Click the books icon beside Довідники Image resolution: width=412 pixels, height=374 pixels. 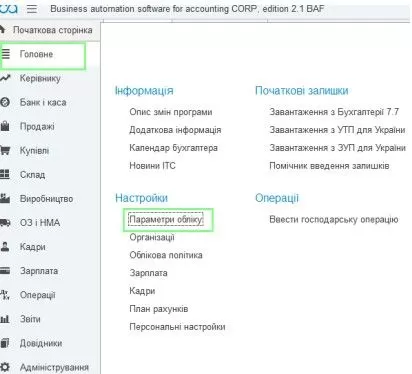[5, 343]
